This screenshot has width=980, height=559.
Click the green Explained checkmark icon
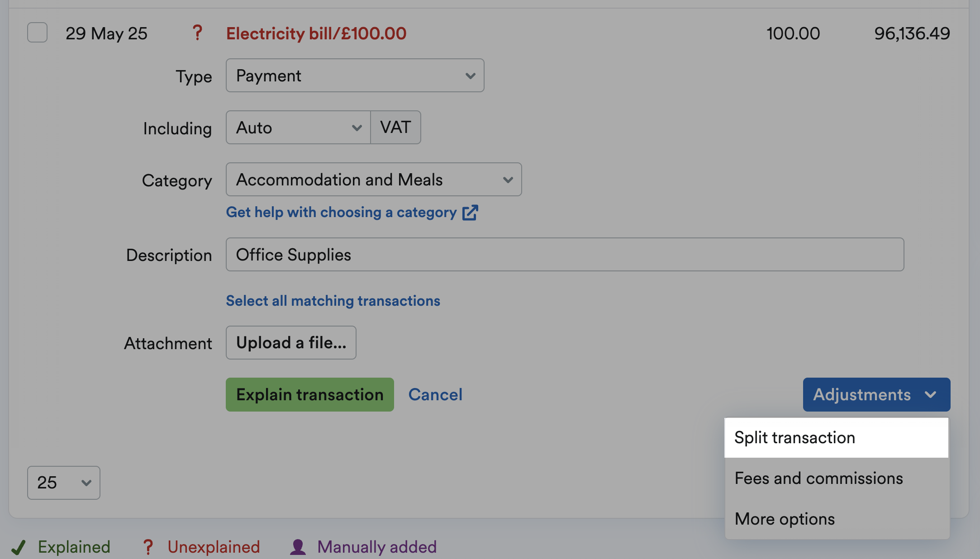(19, 546)
